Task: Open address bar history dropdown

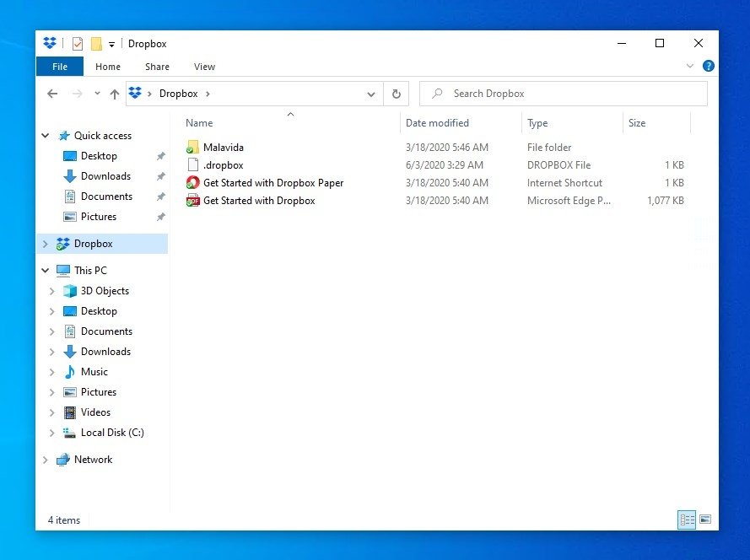Action: [370, 94]
